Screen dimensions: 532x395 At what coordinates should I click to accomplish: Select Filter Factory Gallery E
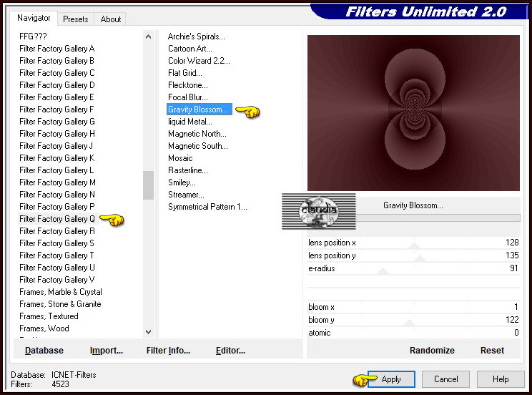[56, 97]
